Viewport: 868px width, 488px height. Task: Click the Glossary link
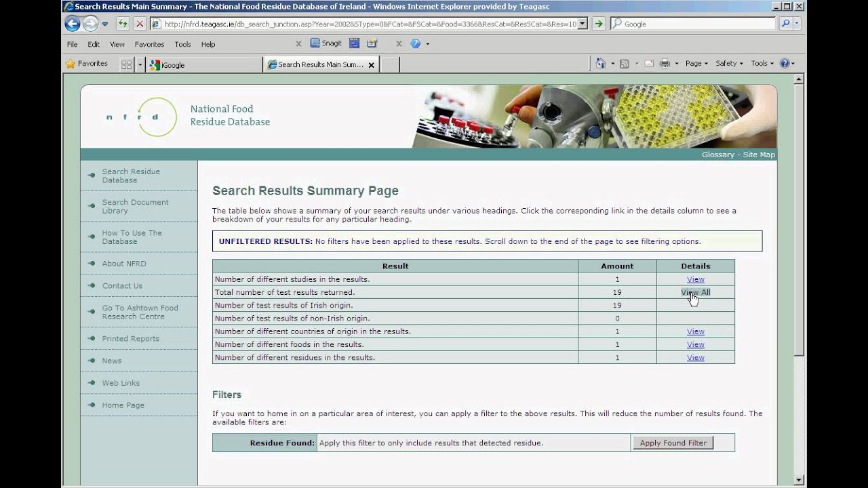pyautogui.click(x=718, y=155)
